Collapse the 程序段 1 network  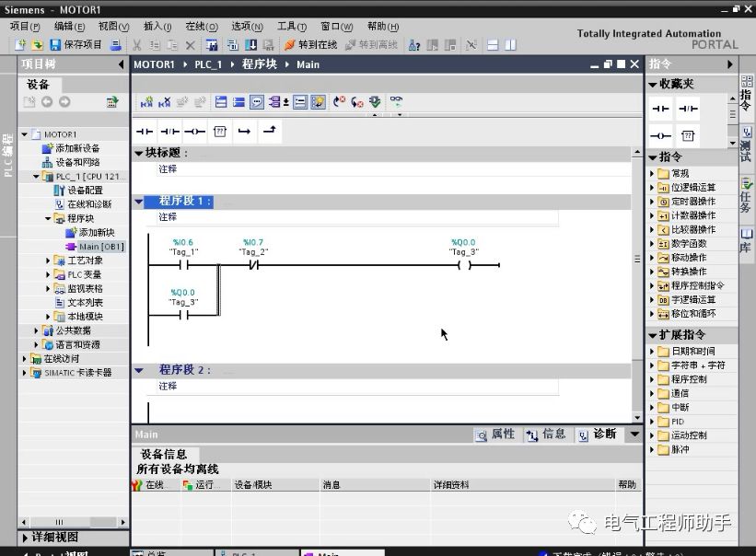point(140,201)
